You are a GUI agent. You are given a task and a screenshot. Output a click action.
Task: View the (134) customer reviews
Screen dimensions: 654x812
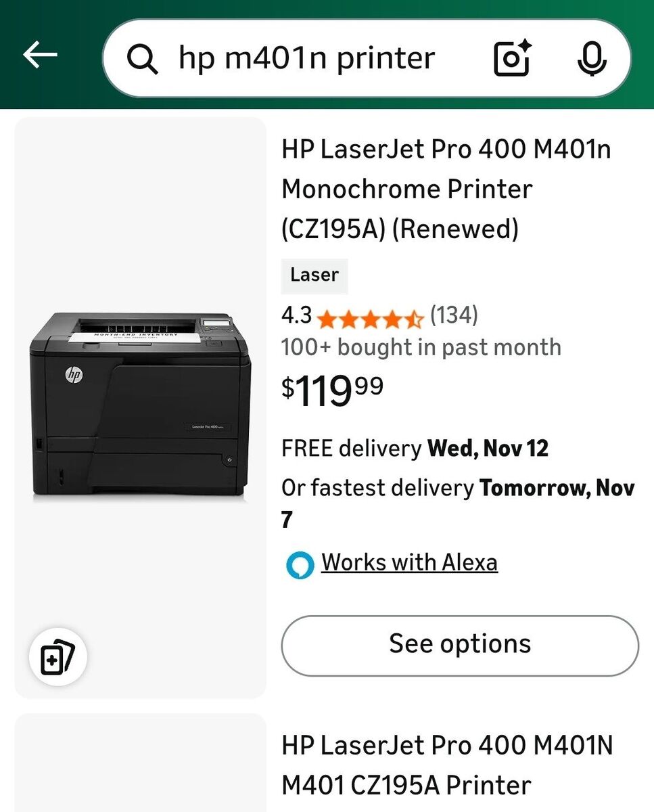(454, 315)
